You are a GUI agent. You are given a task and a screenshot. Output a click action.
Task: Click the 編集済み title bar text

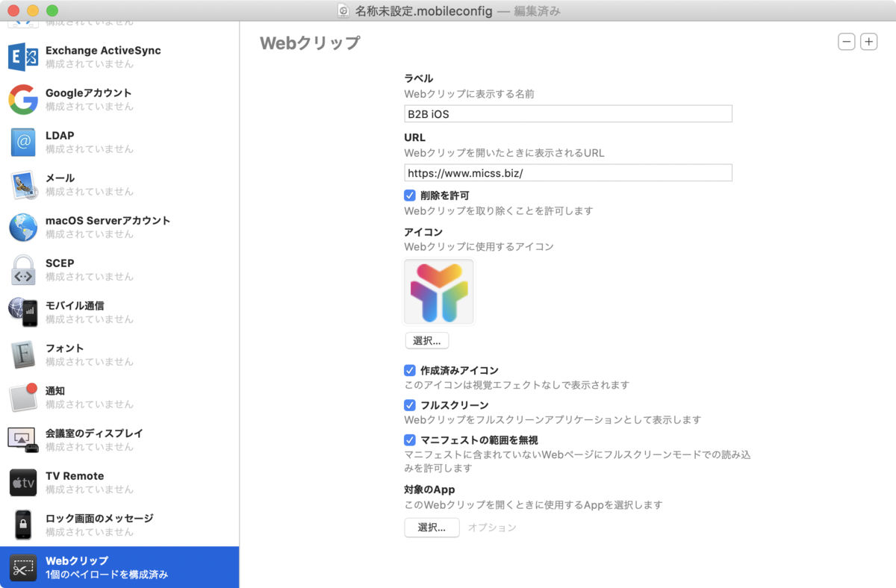(x=538, y=11)
